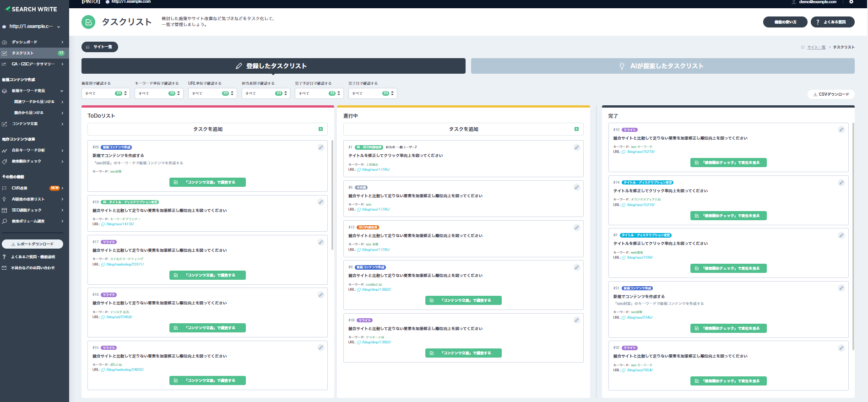Click edit pencil icon on task #20
The height and width of the screenshot is (402, 868).
(x=321, y=147)
